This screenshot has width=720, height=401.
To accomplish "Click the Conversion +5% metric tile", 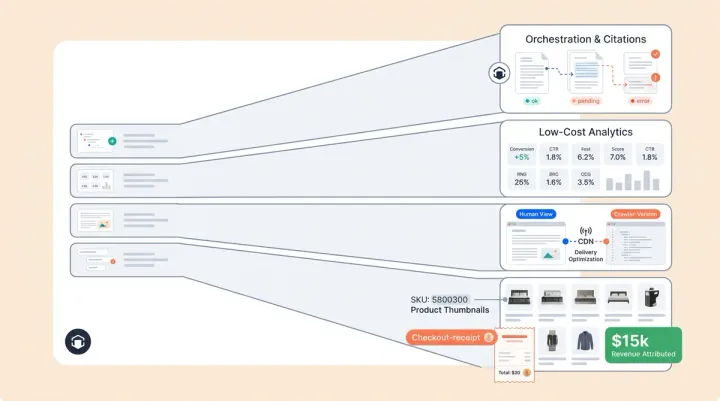I will pos(522,154).
